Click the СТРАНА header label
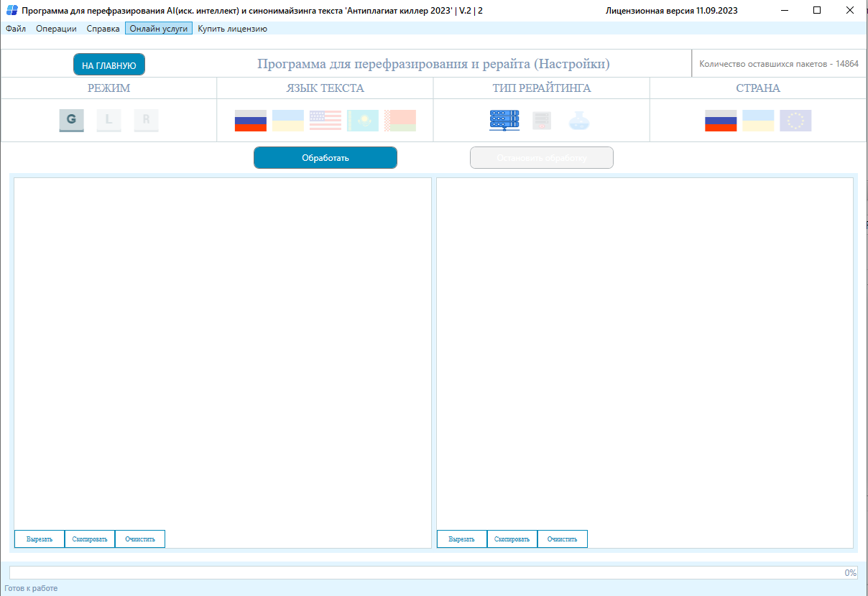The width and height of the screenshot is (868, 596). point(758,88)
